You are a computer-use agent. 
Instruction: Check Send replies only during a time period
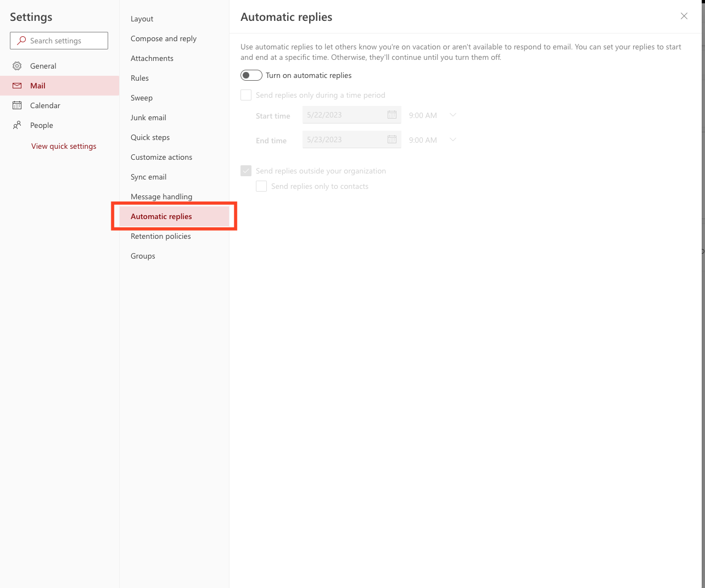(246, 95)
